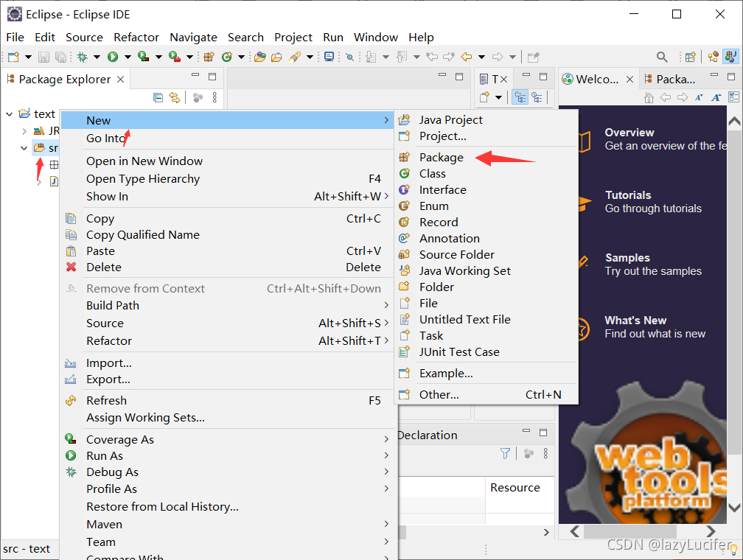Click the Coverage run toolbar icon
743x560 pixels.
point(143,57)
